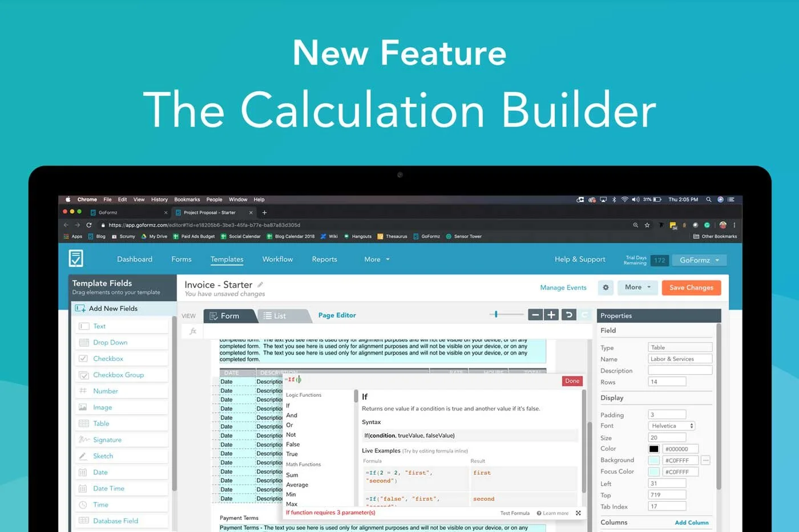Add a Time field
This screenshot has height=532, width=799.
click(x=122, y=505)
